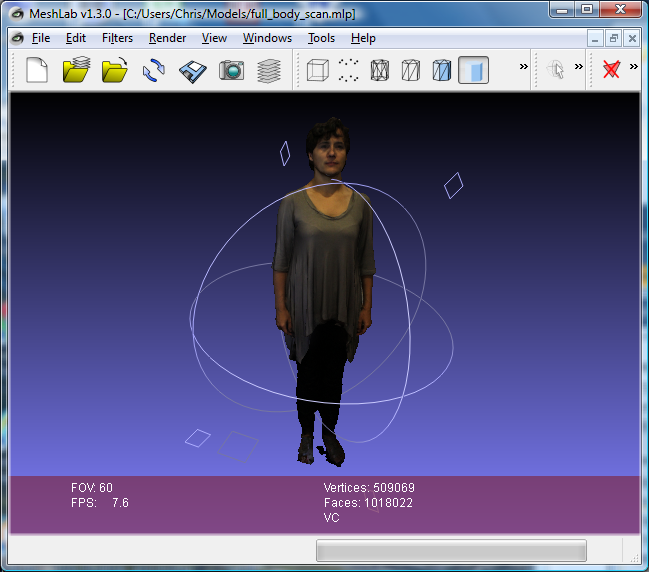Viewport: 649px width, 572px height.
Task: Click the red X delete icon
Action: click(x=611, y=69)
